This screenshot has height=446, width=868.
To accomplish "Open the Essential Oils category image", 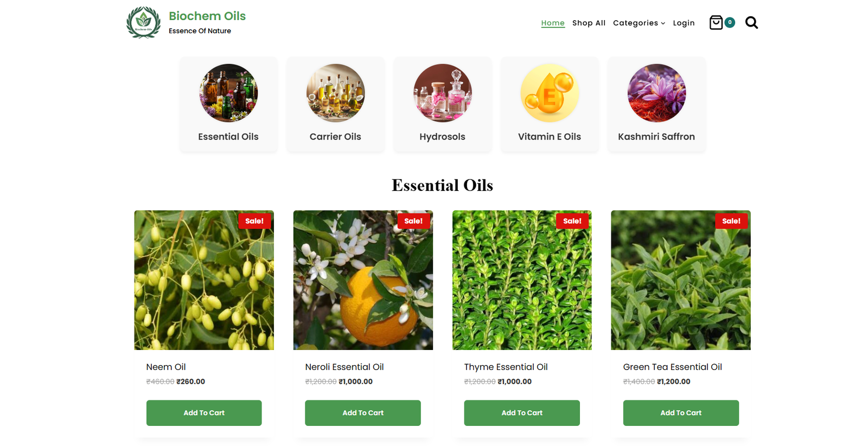I will pos(228,93).
